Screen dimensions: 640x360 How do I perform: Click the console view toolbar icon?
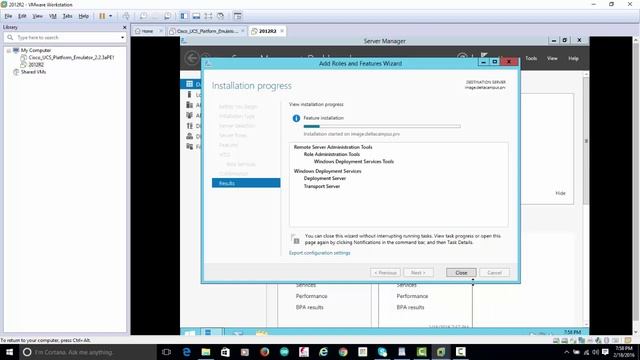238,16
